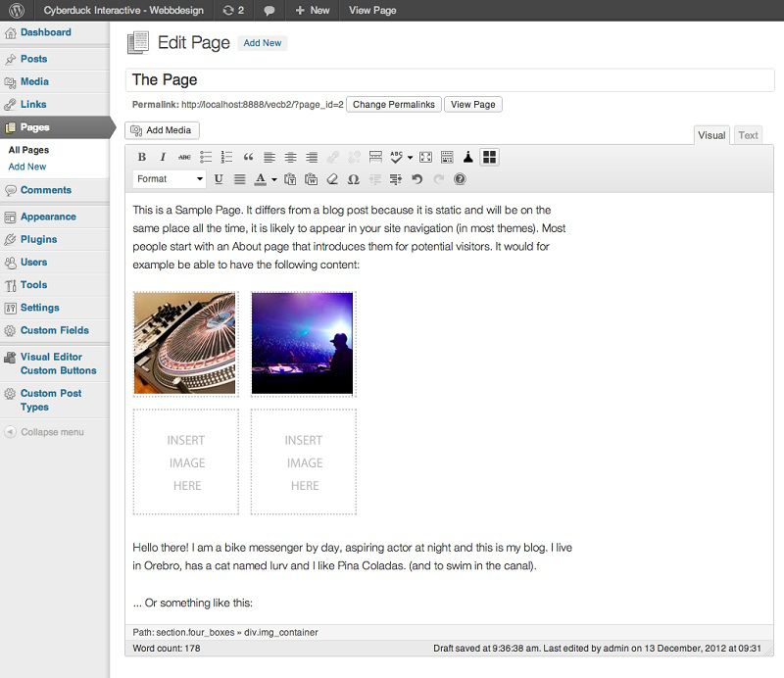The image size is (784, 678).
Task: Apply strikethrough (ABC) formatting
Action: click(184, 157)
